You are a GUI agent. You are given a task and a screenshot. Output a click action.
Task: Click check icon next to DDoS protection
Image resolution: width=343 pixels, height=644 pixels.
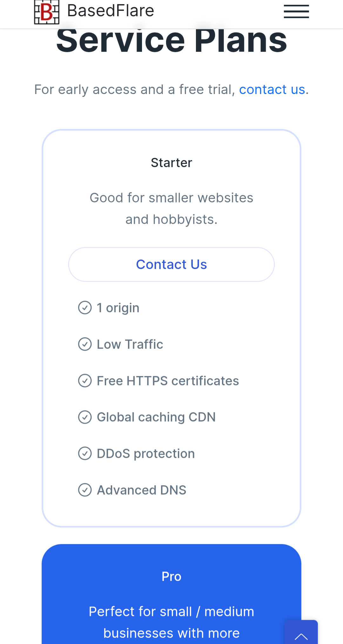click(85, 453)
